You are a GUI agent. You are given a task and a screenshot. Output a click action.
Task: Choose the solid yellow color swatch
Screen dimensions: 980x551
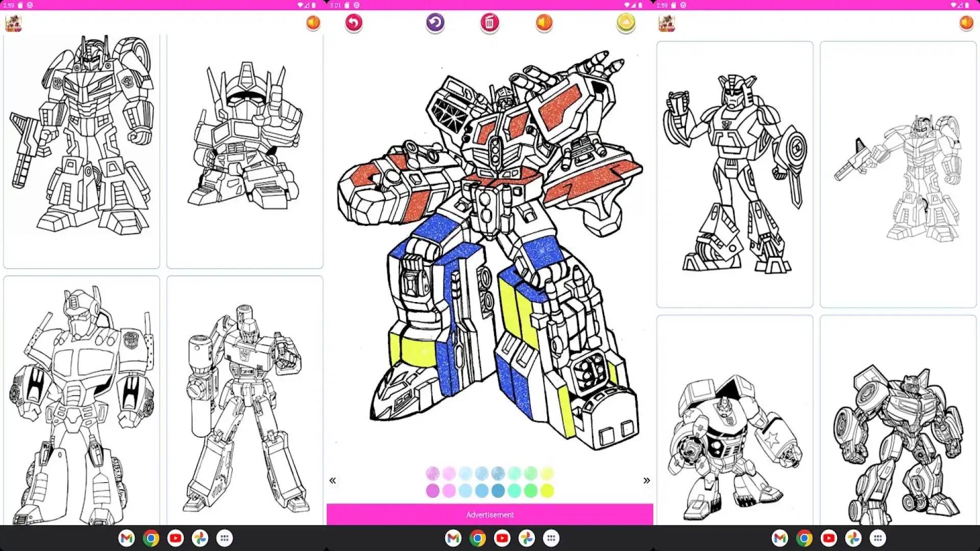click(547, 491)
